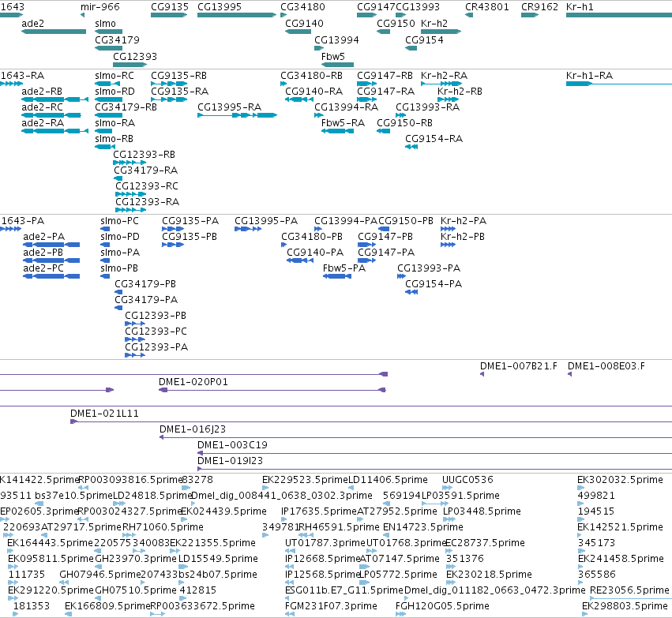Click the DME1-021L11 clone label
This screenshot has width=672, height=618.
coord(104,414)
